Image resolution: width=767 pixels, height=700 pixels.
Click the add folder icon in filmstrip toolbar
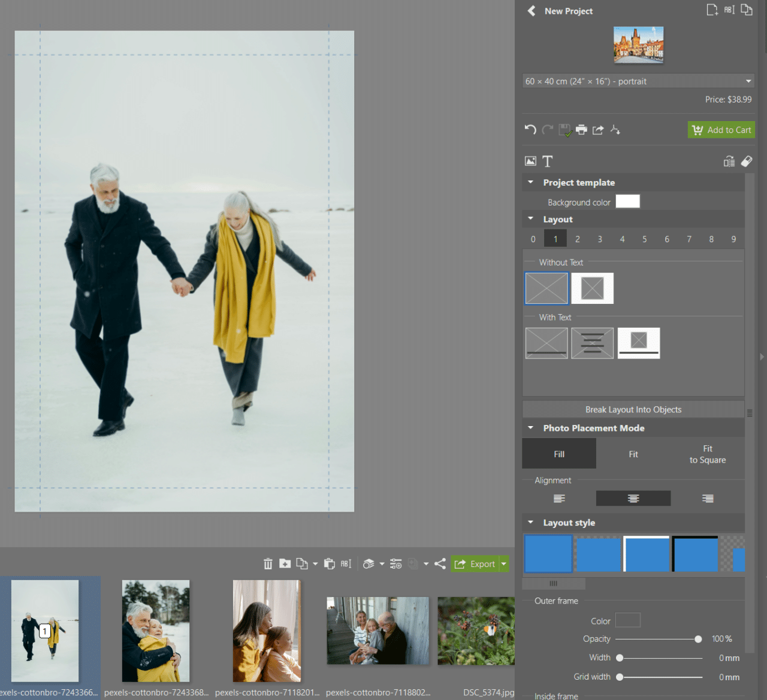point(285,563)
